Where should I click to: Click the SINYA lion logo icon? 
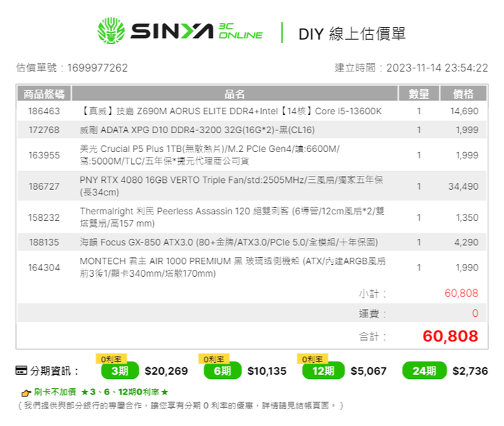click(111, 31)
